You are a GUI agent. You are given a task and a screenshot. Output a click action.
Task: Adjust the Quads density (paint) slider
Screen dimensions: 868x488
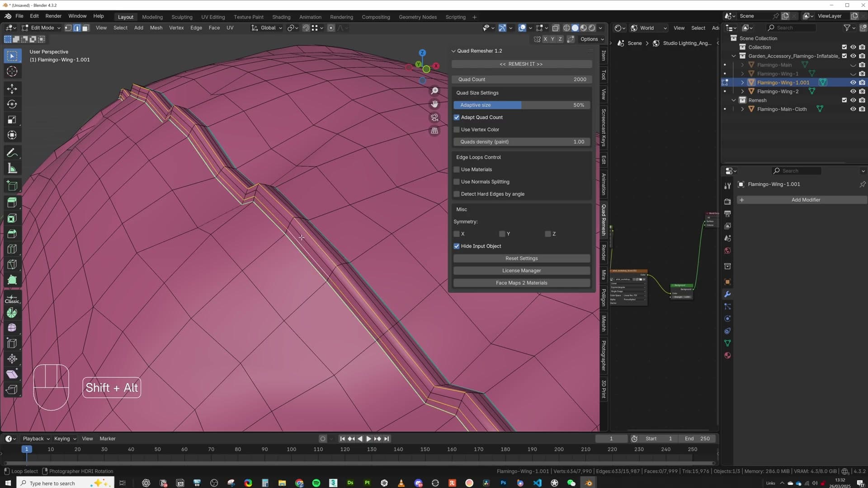click(x=522, y=142)
